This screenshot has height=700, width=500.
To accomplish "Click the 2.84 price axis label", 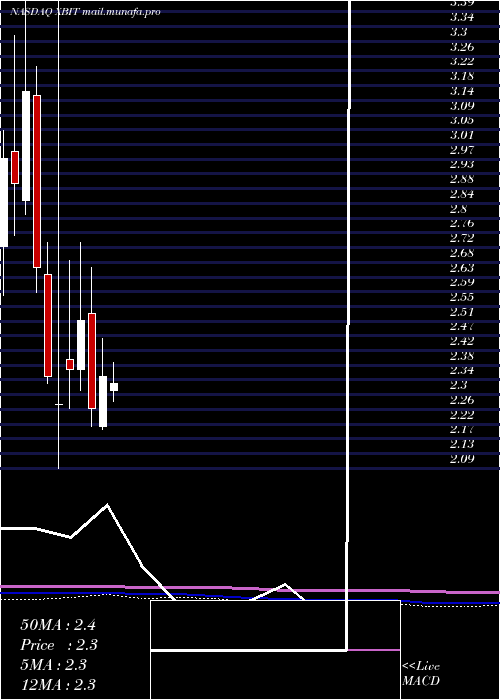I will click(462, 194).
